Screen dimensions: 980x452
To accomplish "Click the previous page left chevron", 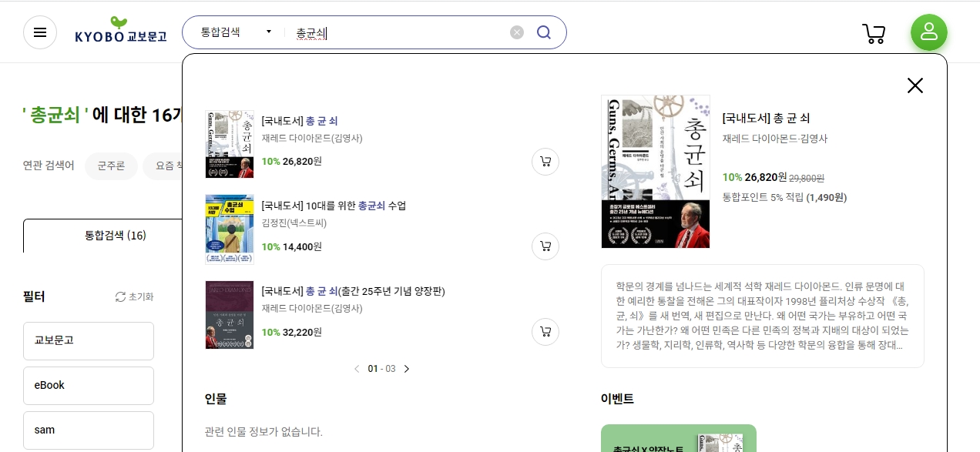I will click(357, 369).
